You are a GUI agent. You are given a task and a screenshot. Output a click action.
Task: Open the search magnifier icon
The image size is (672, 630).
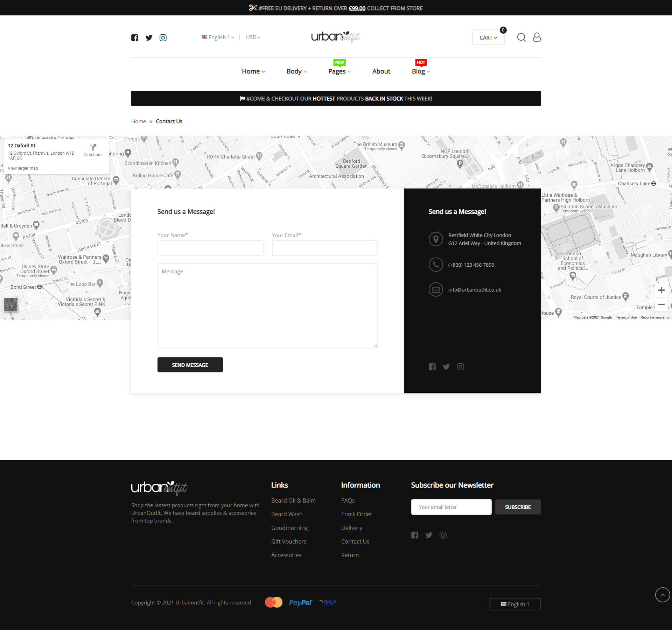tap(521, 37)
